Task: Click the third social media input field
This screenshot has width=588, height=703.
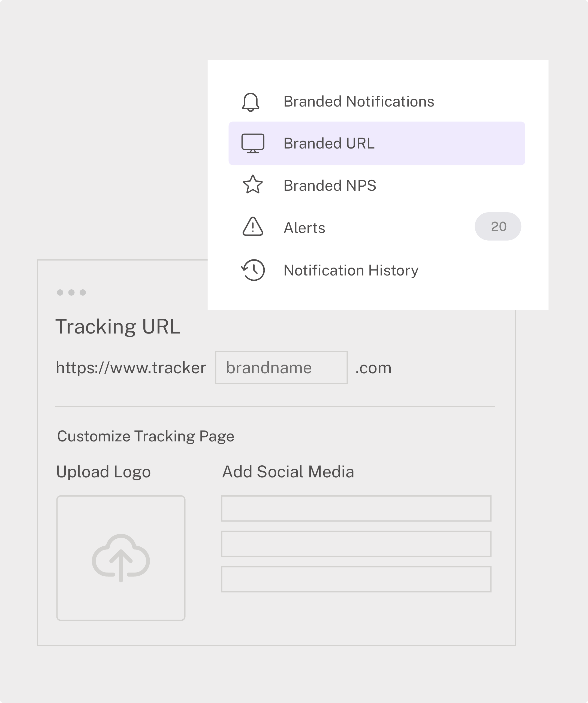Action: click(x=356, y=580)
